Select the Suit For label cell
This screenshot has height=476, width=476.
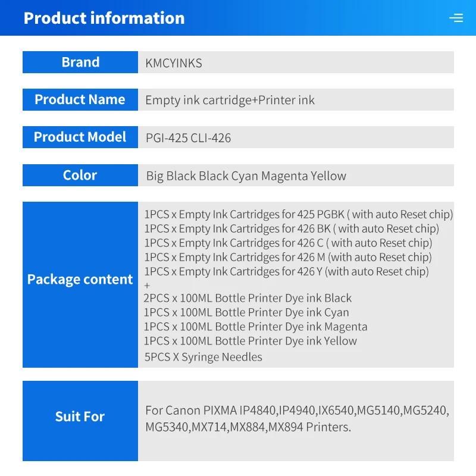click(x=80, y=416)
